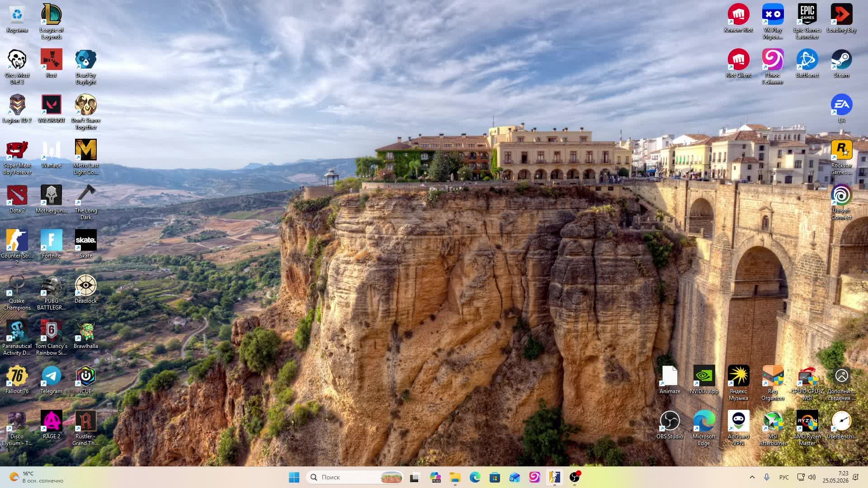The width and height of the screenshot is (868, 488).
Task: Open Tom Clancy's Rainbow Six shortcut
Action: click(x=52, y=338)
